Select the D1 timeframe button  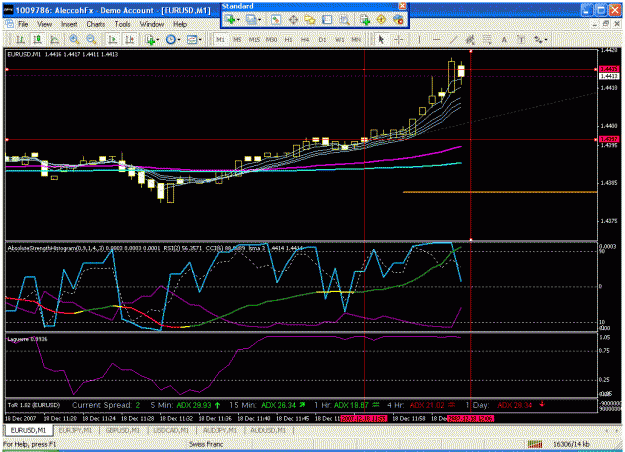322,39
